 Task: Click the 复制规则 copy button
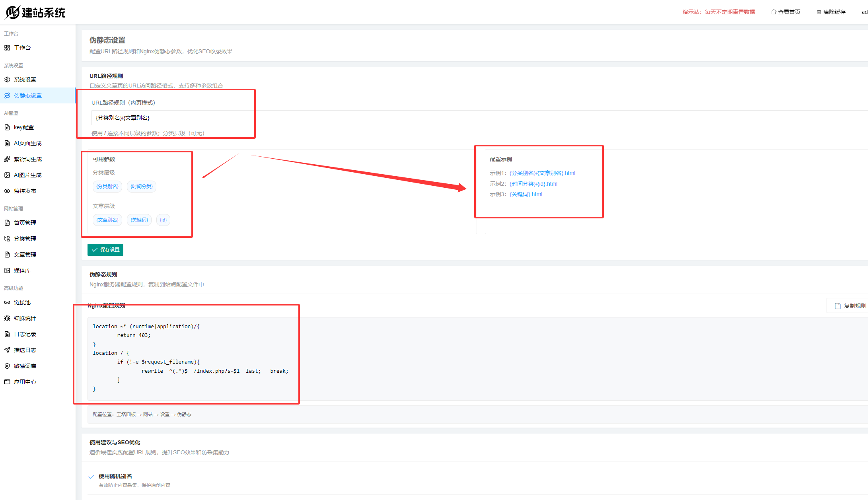coord(850,306)
